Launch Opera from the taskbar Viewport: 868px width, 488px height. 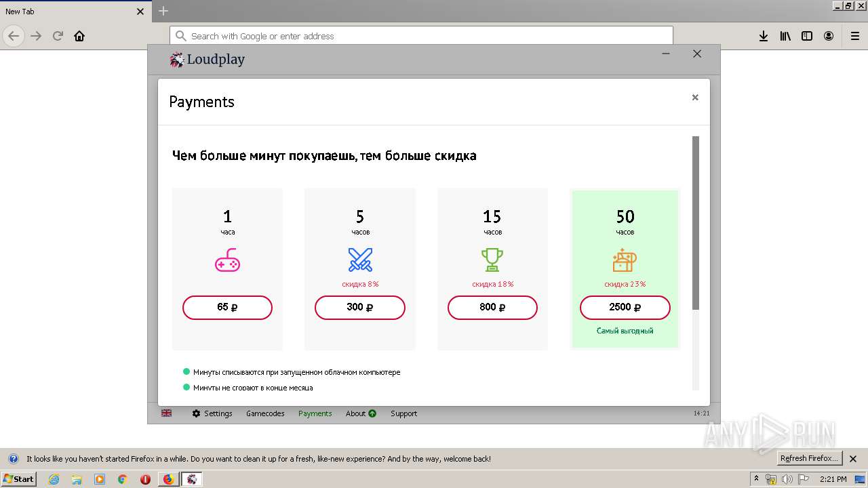coord(145,479)
